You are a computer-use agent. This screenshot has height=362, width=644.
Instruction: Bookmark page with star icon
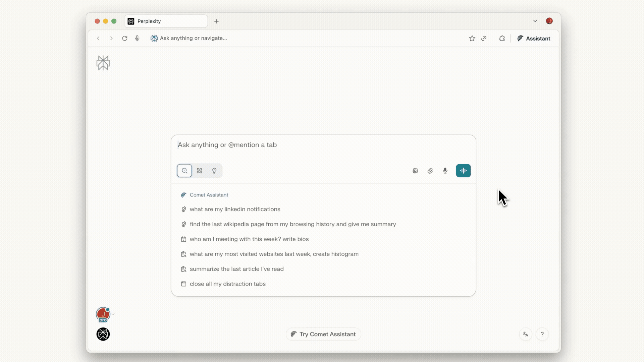click(x=472, y=38)
